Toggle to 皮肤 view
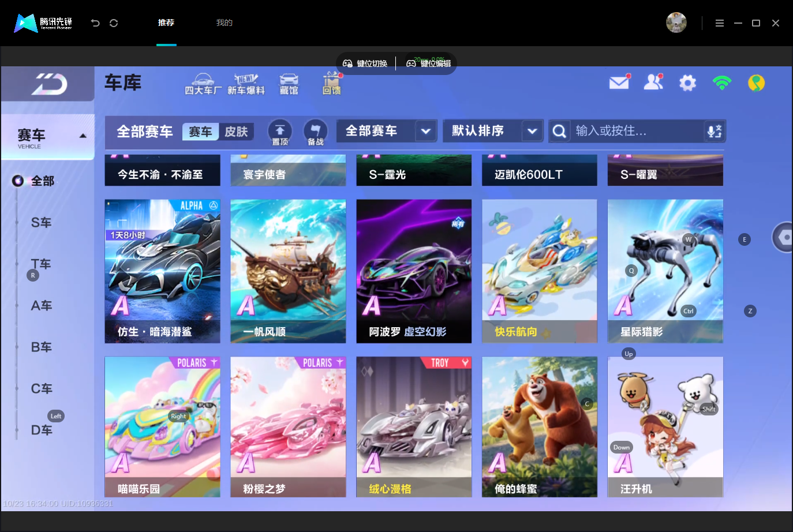This screenshot has height=532, width=793. coord(236,132)
